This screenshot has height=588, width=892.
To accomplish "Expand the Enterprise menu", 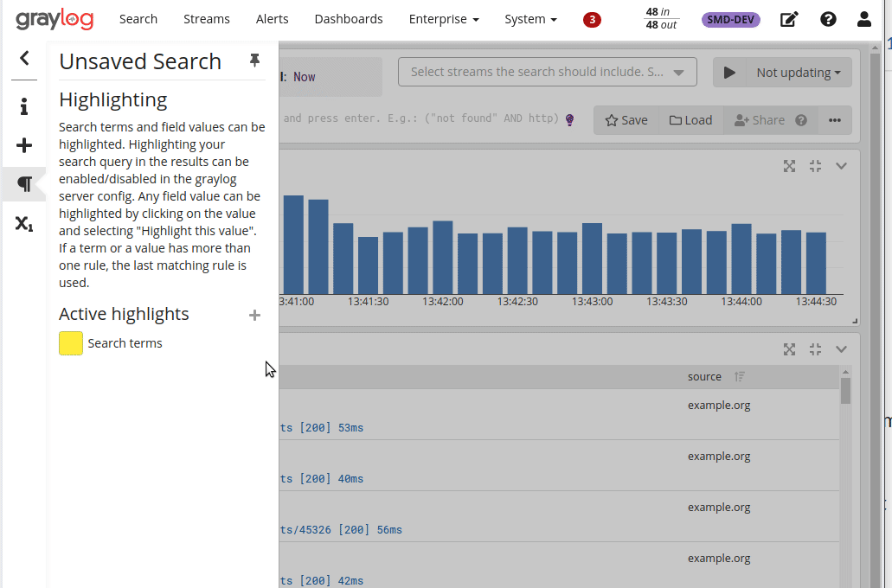I will [444, 19].
